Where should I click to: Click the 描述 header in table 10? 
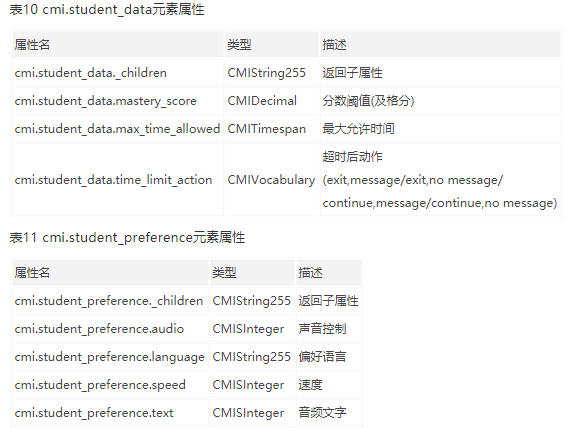(x=440, y=45)
